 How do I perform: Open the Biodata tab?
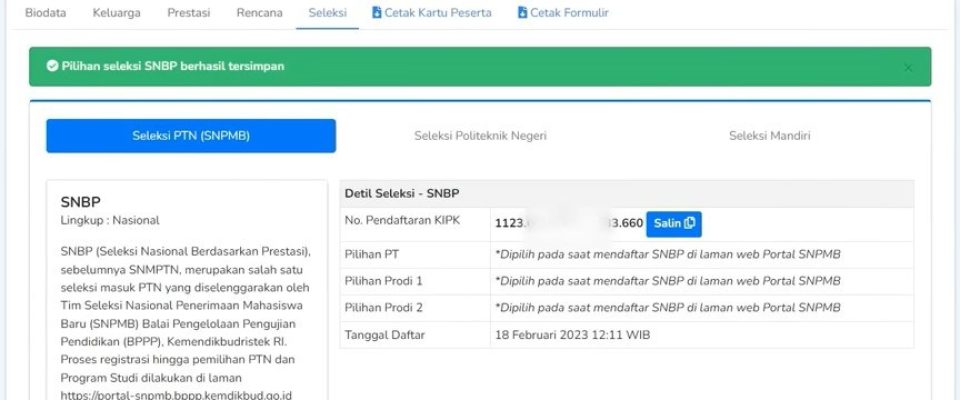[x=45, y=12]
